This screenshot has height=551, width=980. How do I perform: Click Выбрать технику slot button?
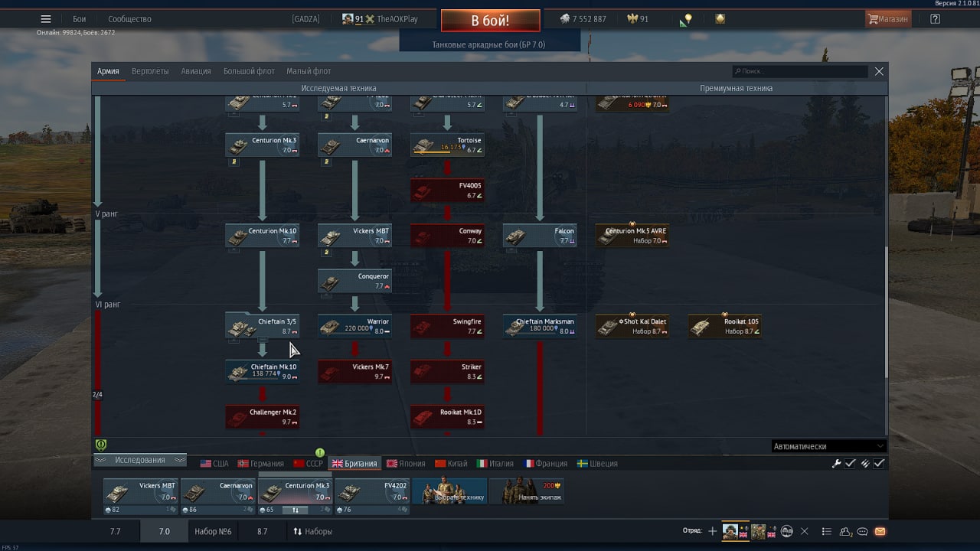point(449,491)
